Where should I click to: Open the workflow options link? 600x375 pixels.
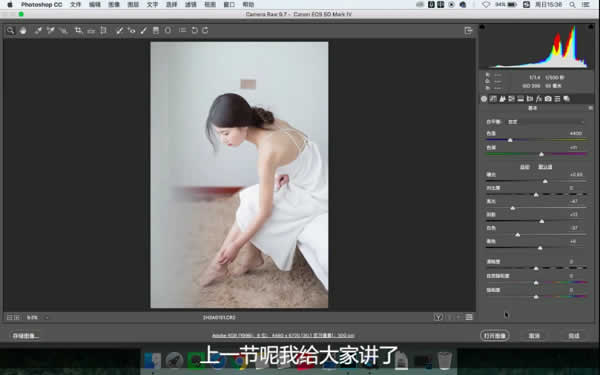(x=283, y=336)
